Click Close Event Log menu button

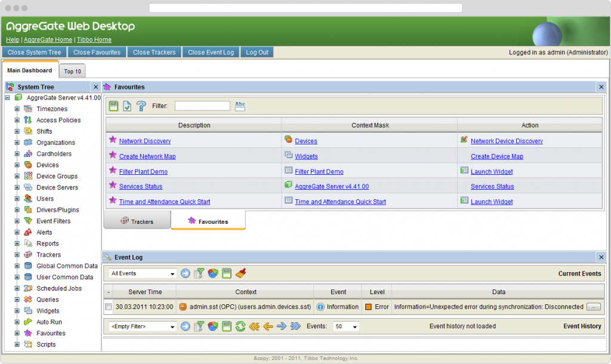(211, 53)
